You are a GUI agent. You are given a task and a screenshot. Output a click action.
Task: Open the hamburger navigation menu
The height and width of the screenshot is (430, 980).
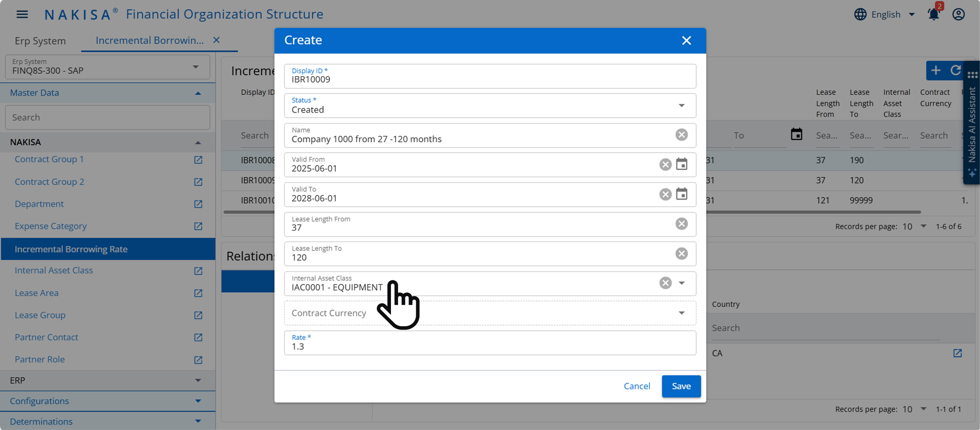click(22, 14)
